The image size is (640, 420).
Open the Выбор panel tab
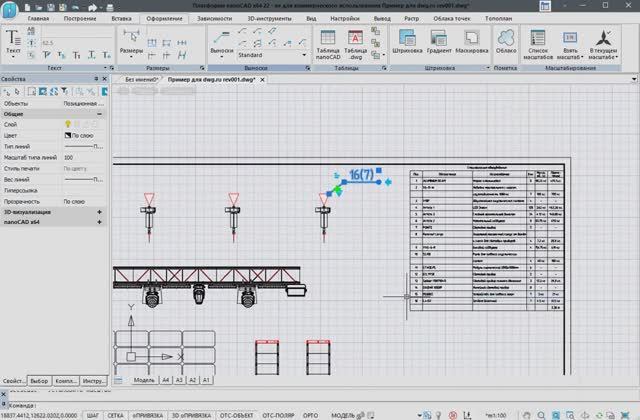click(x=39, y=381)
